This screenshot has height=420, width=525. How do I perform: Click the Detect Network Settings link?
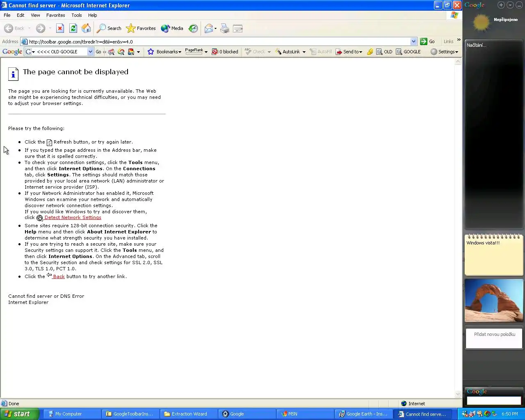[x=73, y=217]
